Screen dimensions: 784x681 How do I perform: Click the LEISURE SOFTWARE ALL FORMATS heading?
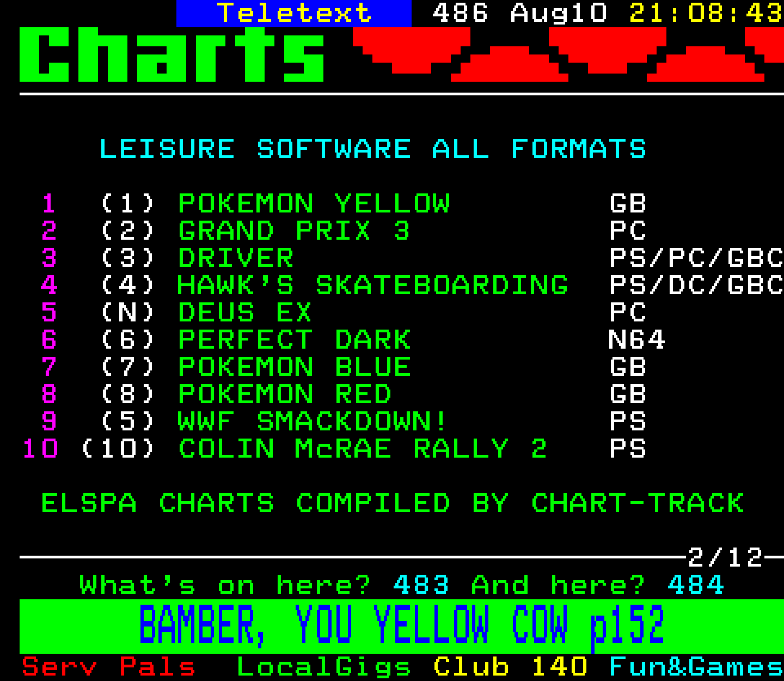click(373, 149)
